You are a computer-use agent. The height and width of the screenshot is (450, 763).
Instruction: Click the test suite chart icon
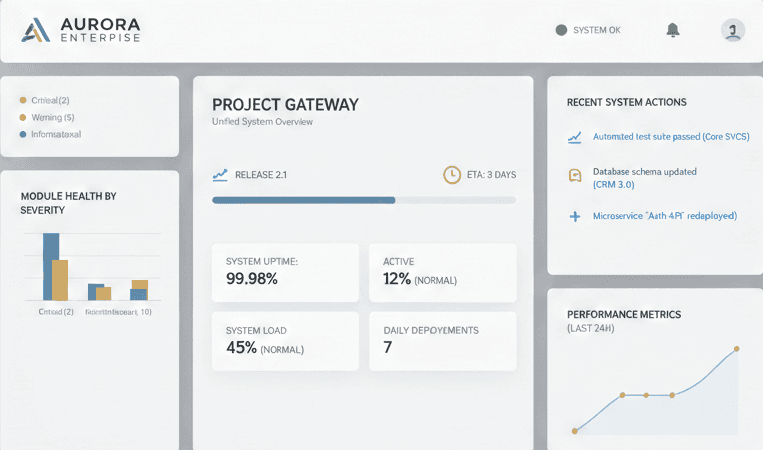[x=575, y=136]
